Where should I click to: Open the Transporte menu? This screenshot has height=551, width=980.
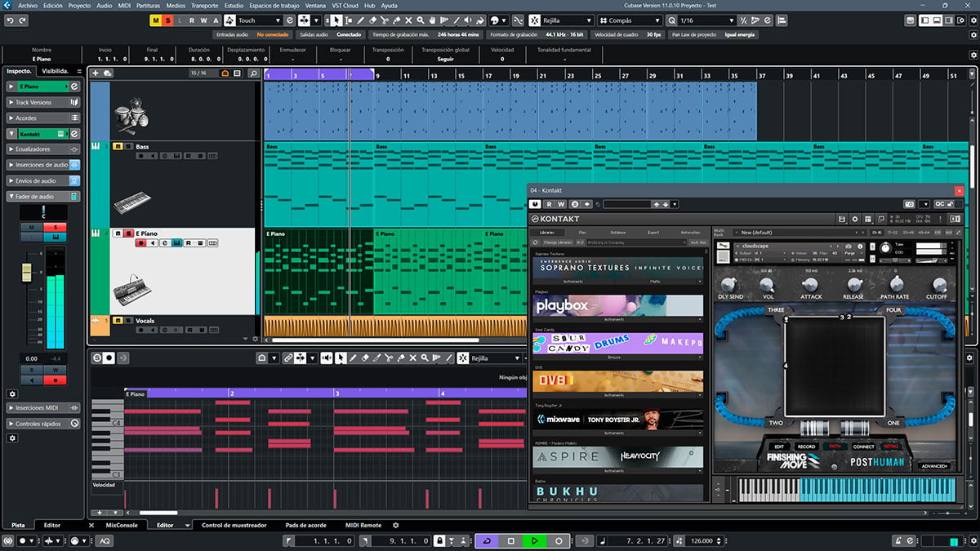pos(204,5)
